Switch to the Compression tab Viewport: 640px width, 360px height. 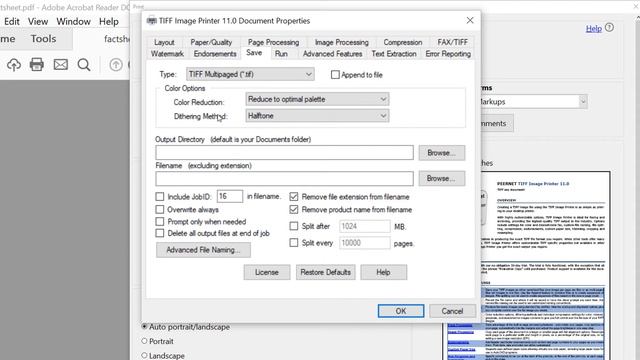(403, 42)
